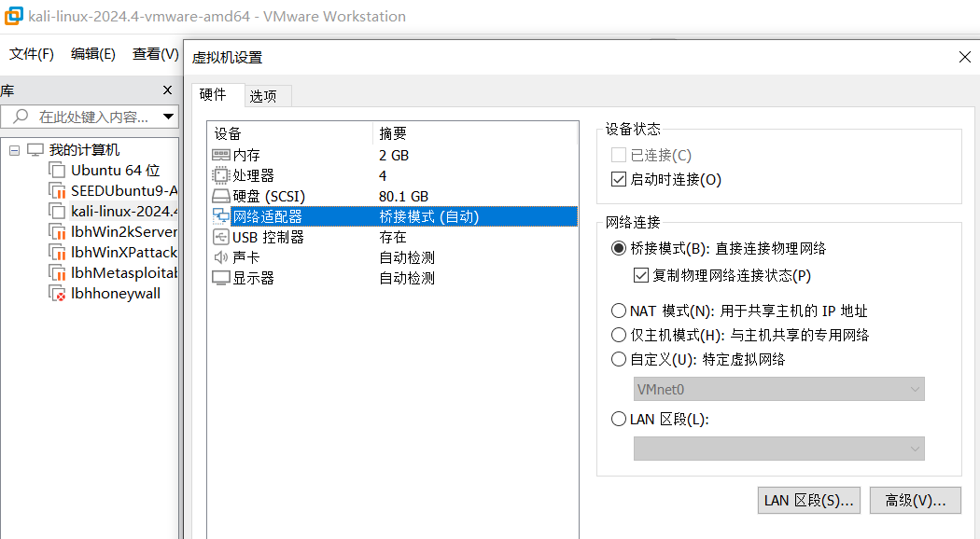Click the 摘要 column header

click(x=475, y=133)
